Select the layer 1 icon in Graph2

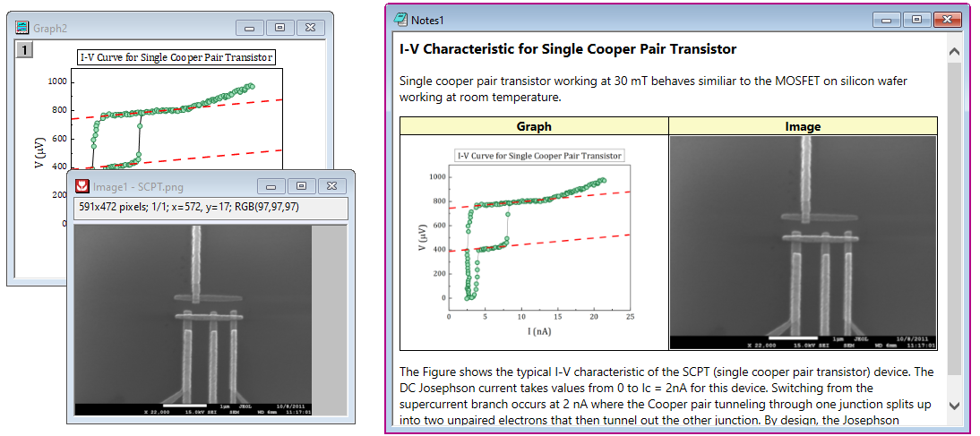point(24,50)
